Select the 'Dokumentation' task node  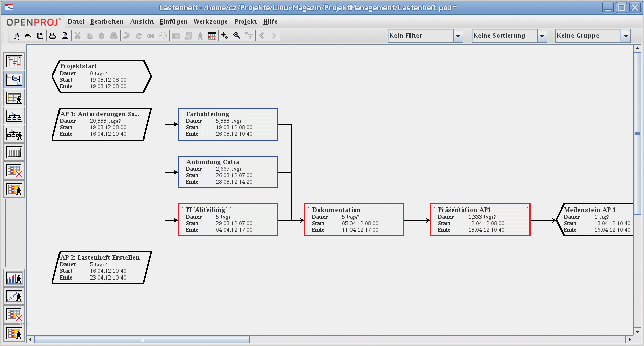(x=354, y=220)
